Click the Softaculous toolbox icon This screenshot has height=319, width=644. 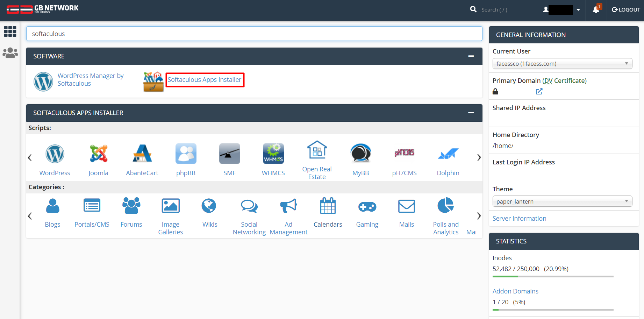click(153, 82)
